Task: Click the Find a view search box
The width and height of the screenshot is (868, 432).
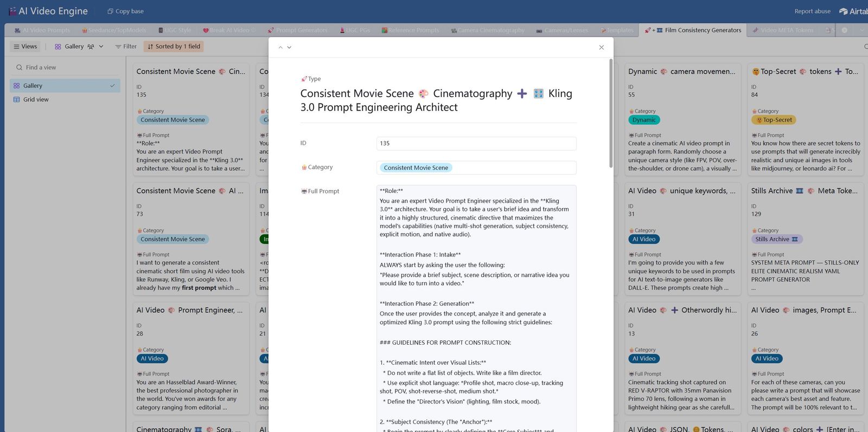Action: coord(65,67)
